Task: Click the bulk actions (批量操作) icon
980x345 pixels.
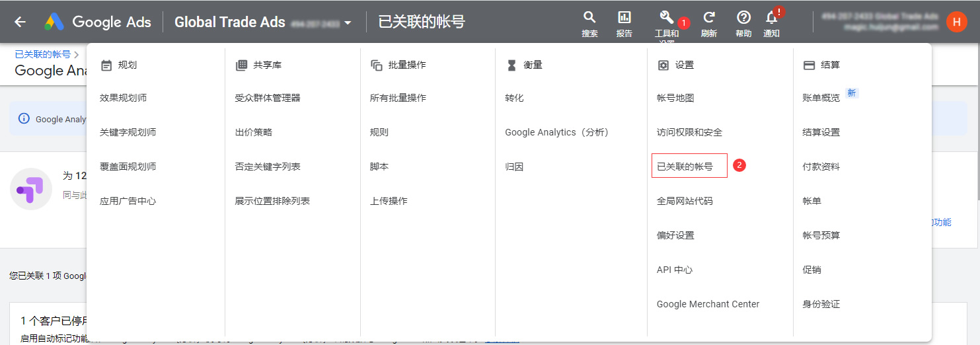Action: click(377, 65)
